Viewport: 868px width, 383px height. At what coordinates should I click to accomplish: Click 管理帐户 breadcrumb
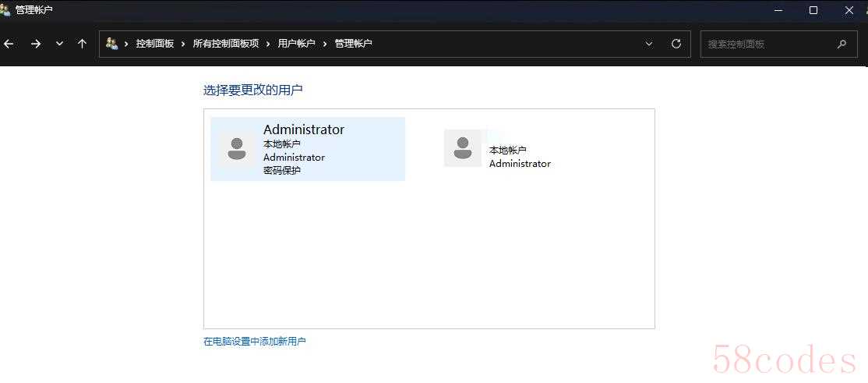pyautogui.click(x=353, y=44)
